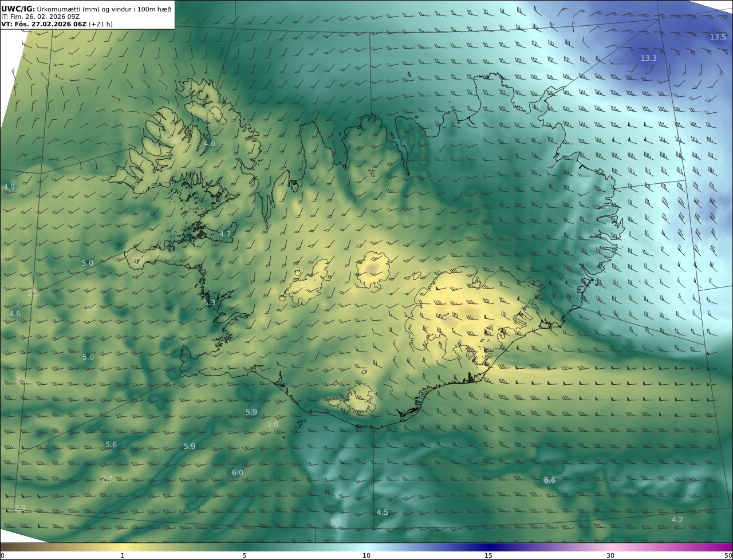The width and height of the screenshot is (733, 560).
Task: Select the 2.7 value label
Action: tap(107, 479)
